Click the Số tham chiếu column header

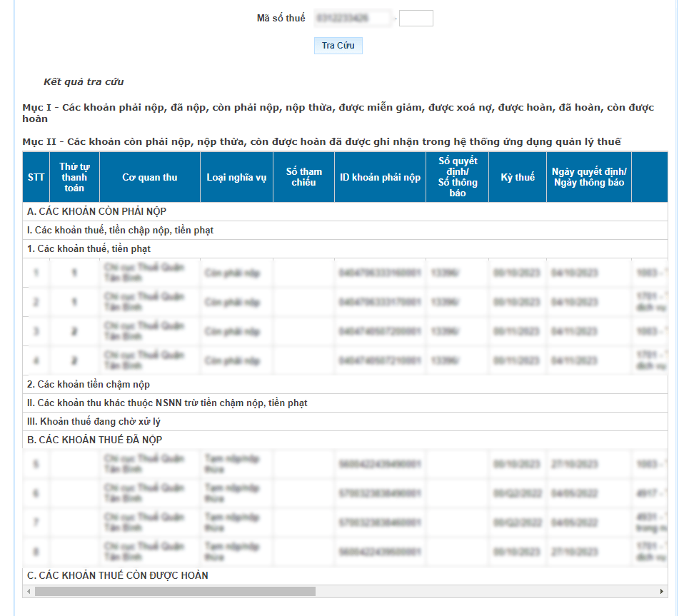click(303, 177)
